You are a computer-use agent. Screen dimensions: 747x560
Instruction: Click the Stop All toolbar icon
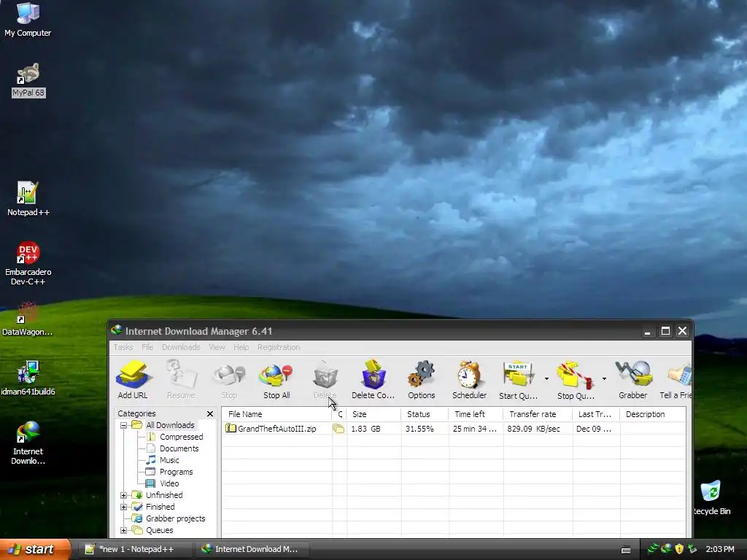pos(276,379)
